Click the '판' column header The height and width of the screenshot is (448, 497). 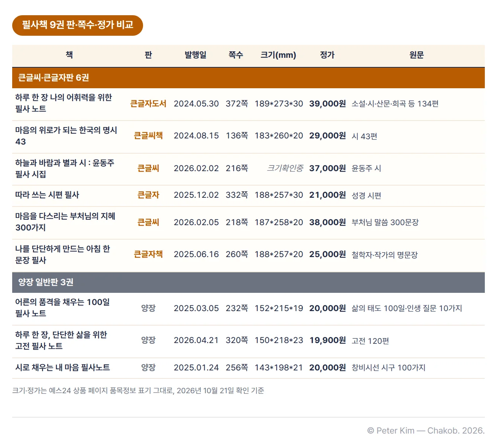click(x=148, y=55)
